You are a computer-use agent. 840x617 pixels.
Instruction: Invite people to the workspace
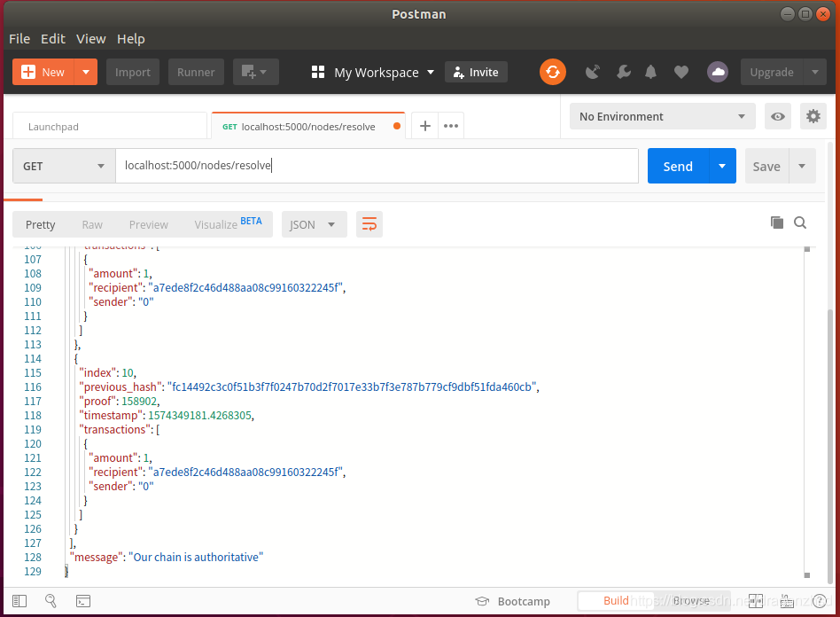point(476,72)
